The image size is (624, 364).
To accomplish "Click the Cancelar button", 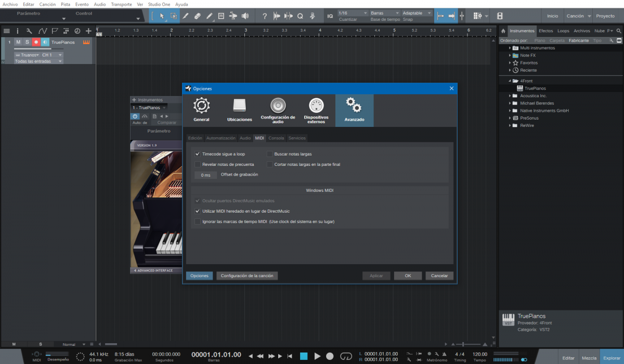I will [x=439, y=276].
